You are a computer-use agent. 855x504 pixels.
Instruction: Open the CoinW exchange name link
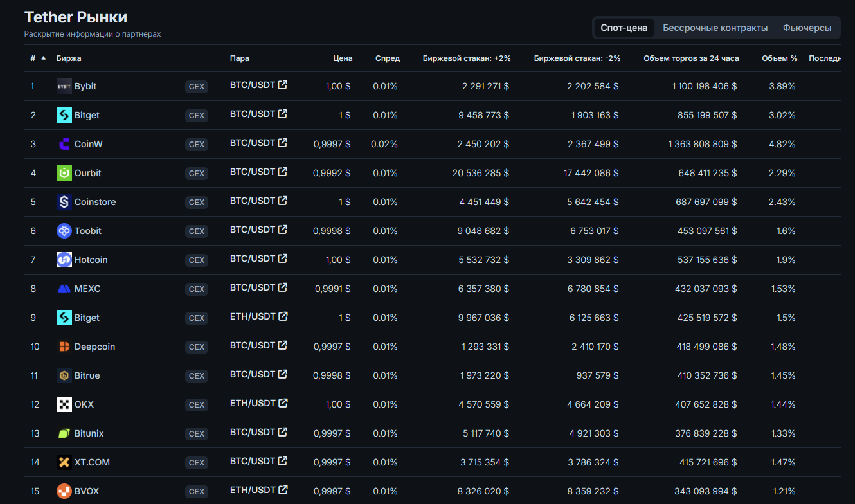89,144
